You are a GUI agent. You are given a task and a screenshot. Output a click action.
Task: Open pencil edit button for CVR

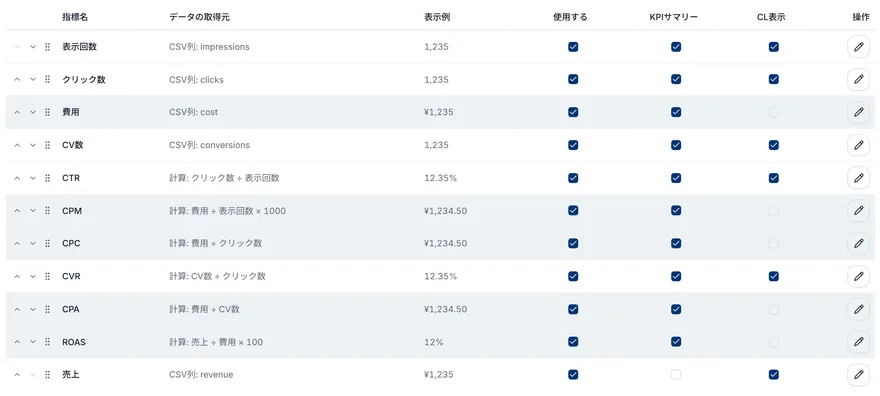(x=858, y=277)
